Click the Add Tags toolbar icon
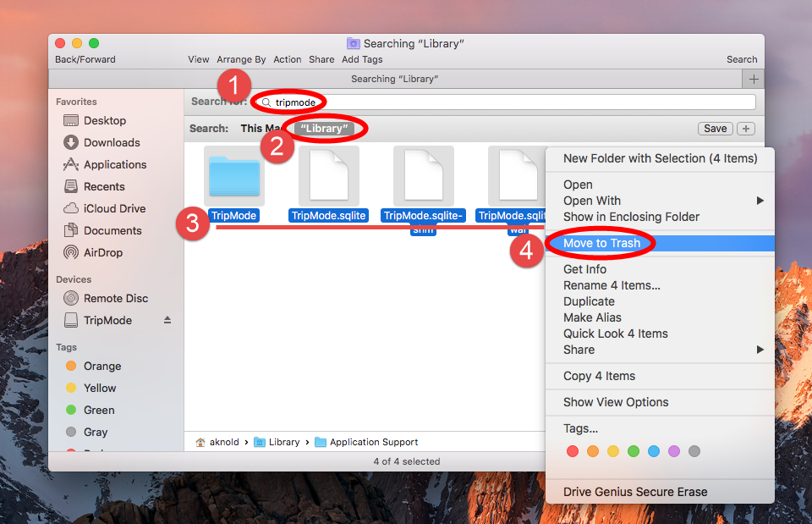The width and height of the screenshot is (812, 524). click(x=362, y=59)
